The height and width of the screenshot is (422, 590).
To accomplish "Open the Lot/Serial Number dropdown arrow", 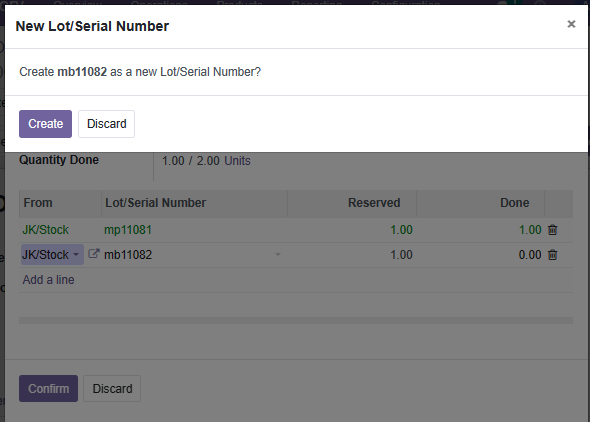I will pos(278,255).
